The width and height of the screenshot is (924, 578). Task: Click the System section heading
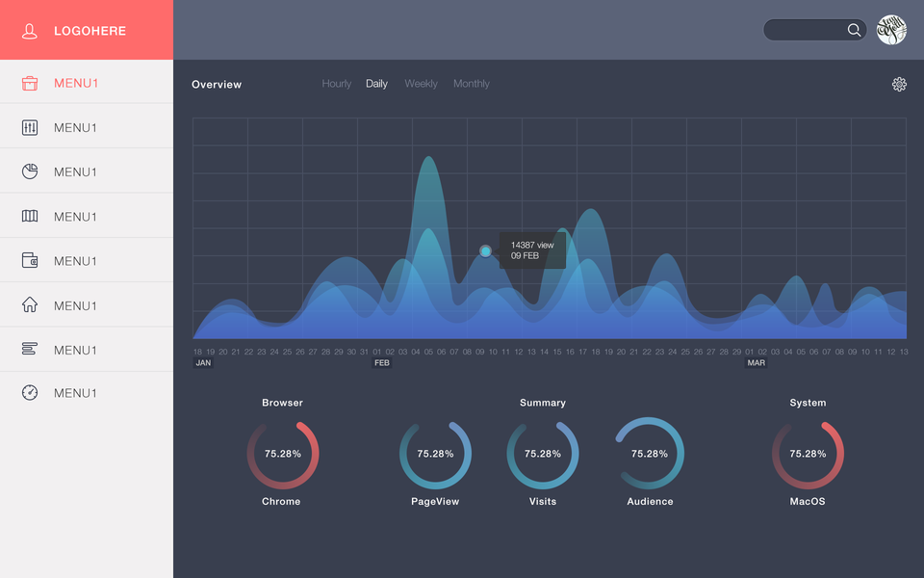(x=808, y=403)
